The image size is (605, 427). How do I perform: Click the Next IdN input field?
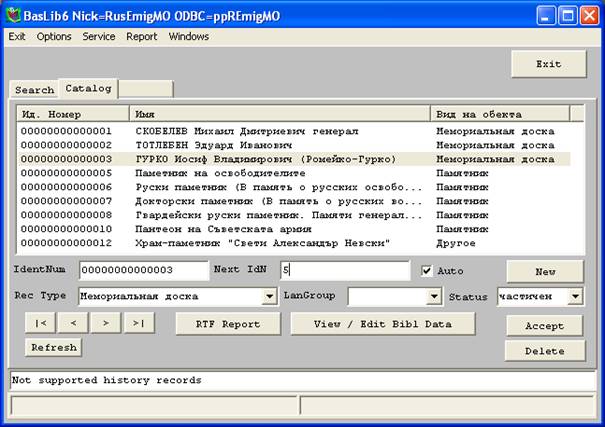pos(344,271)
